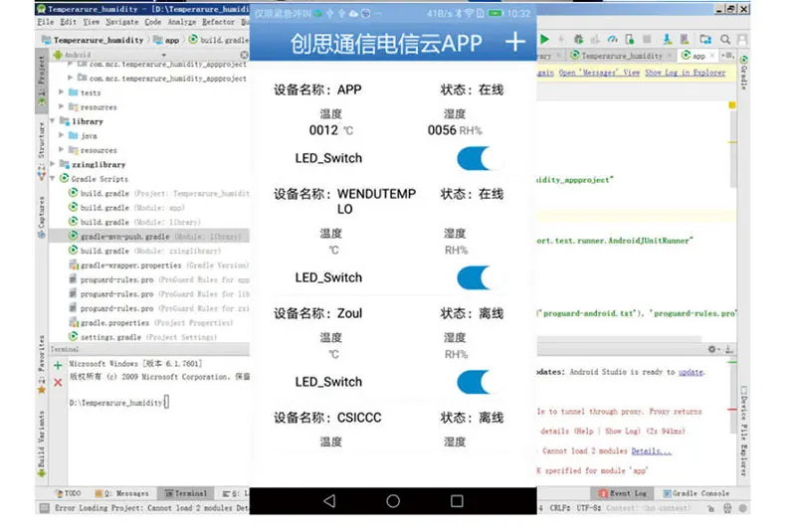The height and width of the screenshot is (532, 796).
Task: Open the Edit menu
Action: 68,22
